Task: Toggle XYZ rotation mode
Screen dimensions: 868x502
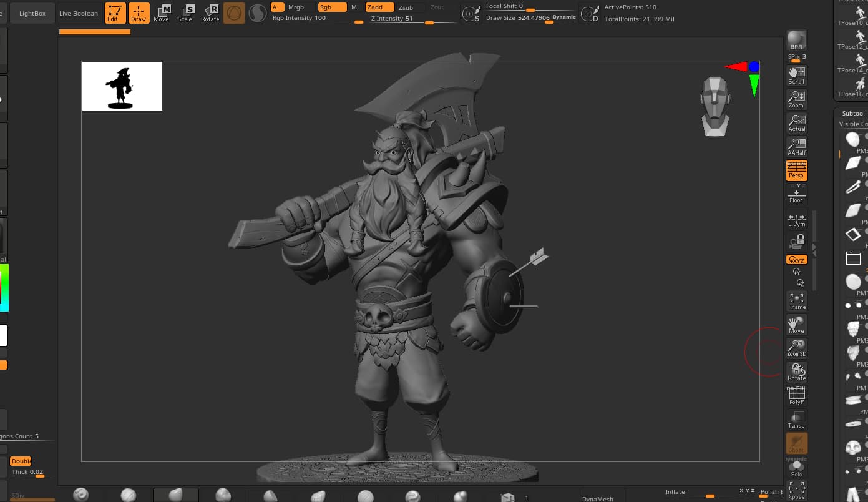Action: coord(797,260)
